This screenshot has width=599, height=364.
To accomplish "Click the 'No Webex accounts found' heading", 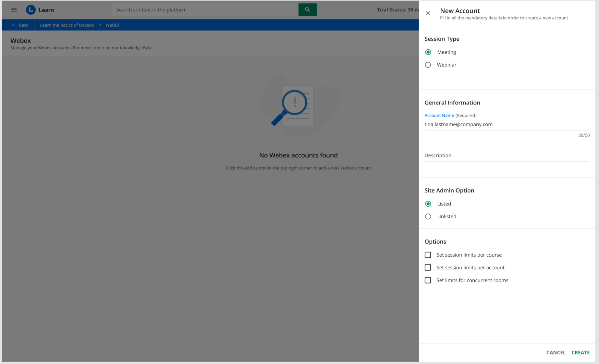I will click(x=298, y=155).
